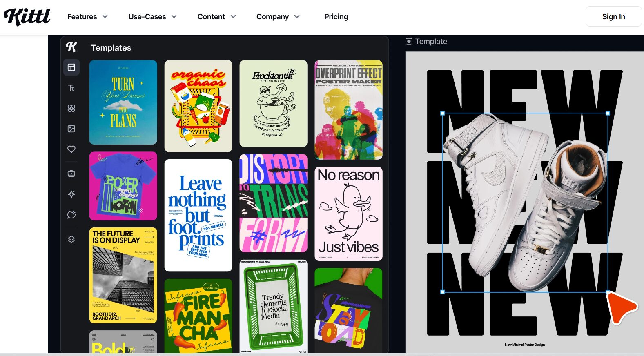Screen dimensions: 644x356
Task: Select the Stay Loud shirt template
Action: click(x=349, y=311)
